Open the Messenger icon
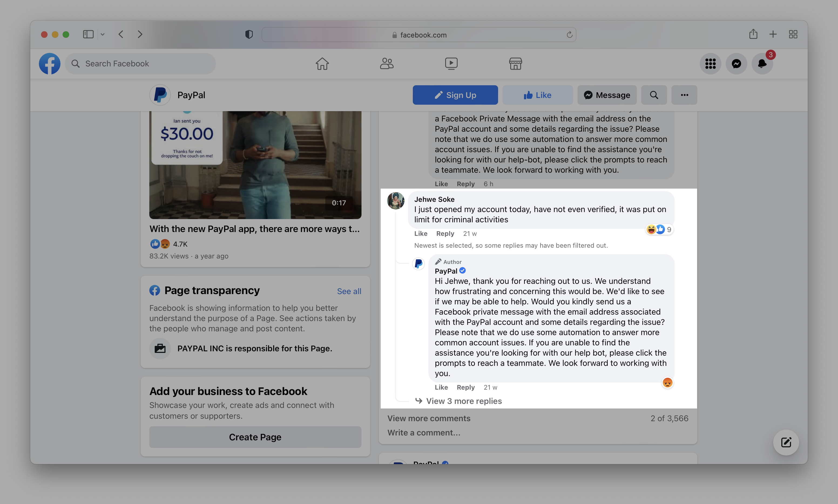Viewport: 838px width, 504px height. (x=736, y=63)
